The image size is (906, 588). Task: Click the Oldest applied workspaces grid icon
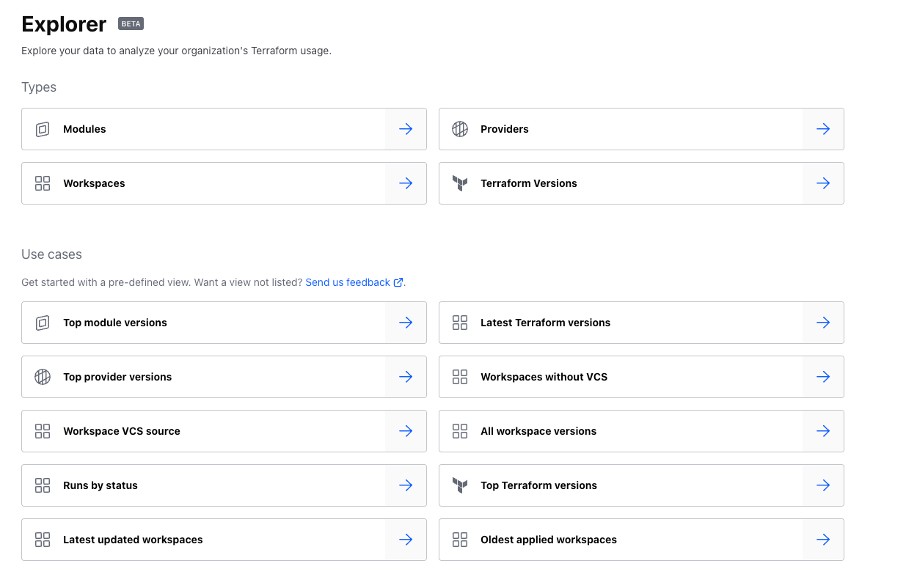click(x=460, y=540)
